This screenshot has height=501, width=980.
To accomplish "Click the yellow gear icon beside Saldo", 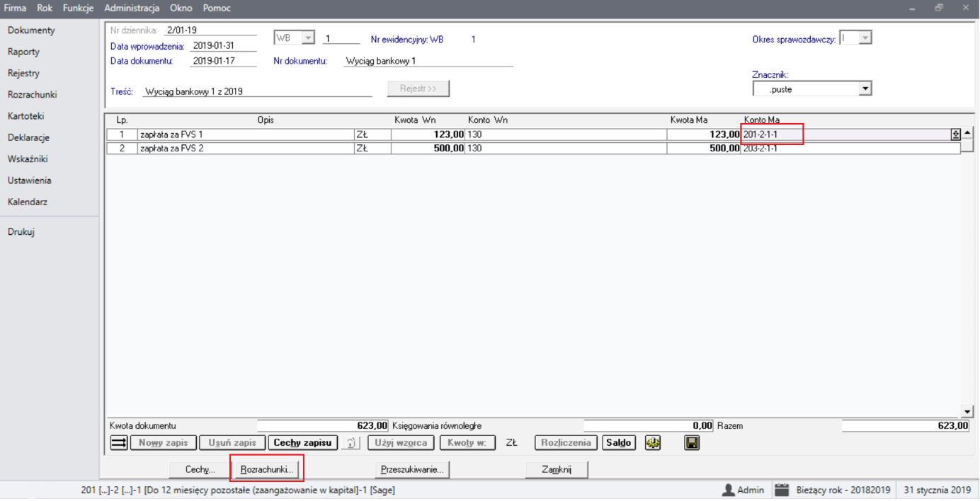I will (653, 443).
